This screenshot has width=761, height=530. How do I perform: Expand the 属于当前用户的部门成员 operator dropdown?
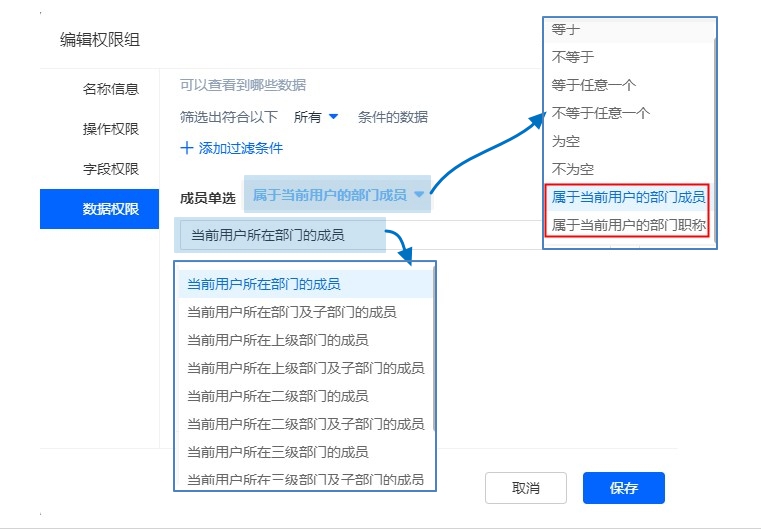[338, 195]
